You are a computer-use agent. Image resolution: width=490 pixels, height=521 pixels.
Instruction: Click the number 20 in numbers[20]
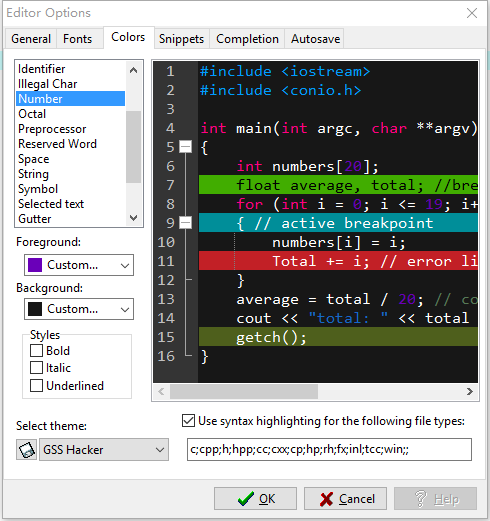tap(353, 166)
